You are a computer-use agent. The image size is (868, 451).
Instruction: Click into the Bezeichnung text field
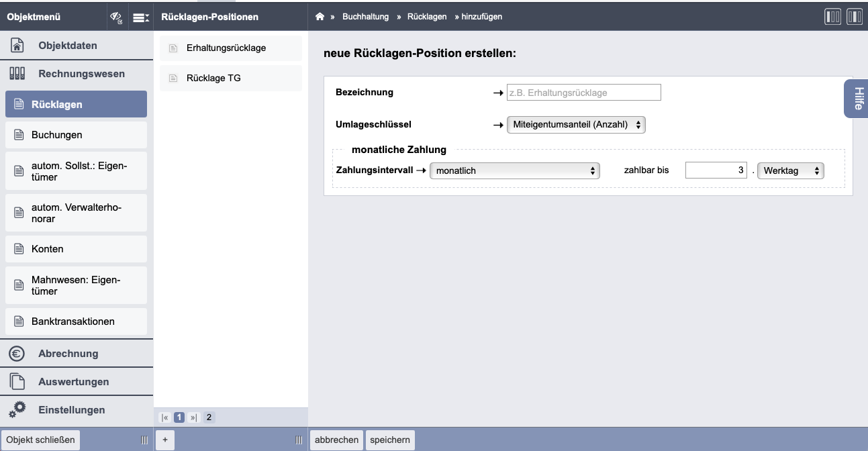tap(583, 93)
